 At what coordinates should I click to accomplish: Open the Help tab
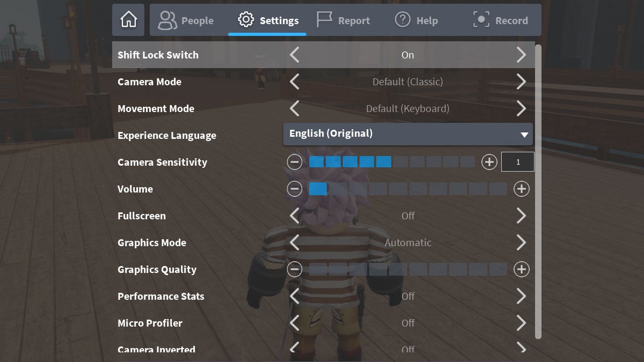tap(416, 19)
